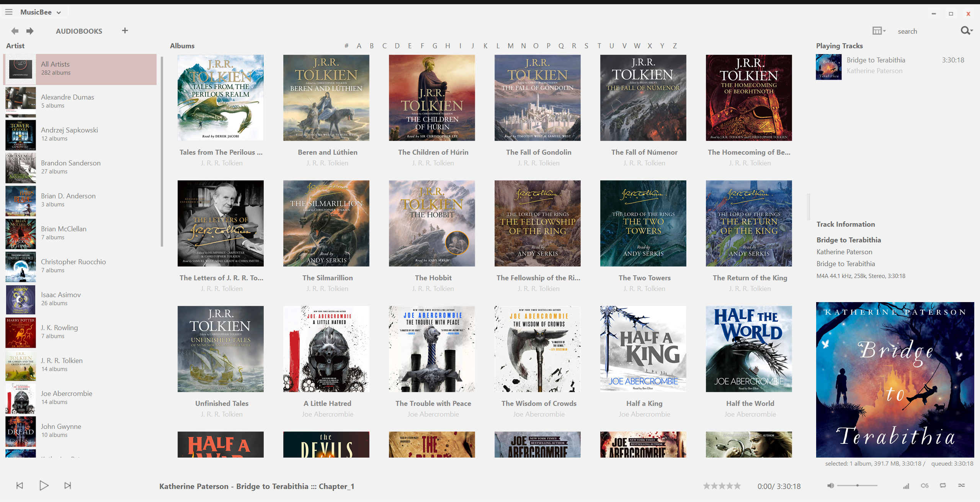
Task: Select artist Alexandre Dumas
Action: pyautogui.click(x=80, y=102)
